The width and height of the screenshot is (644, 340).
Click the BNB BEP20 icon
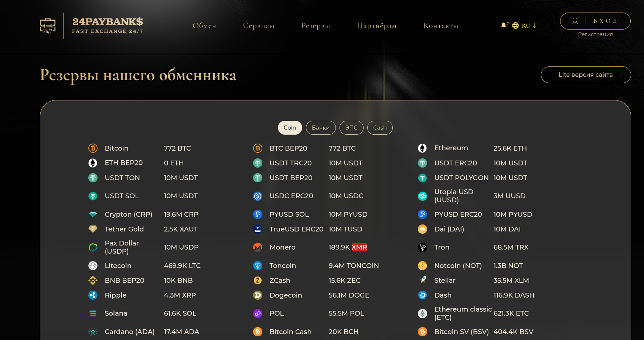(93, 281)
